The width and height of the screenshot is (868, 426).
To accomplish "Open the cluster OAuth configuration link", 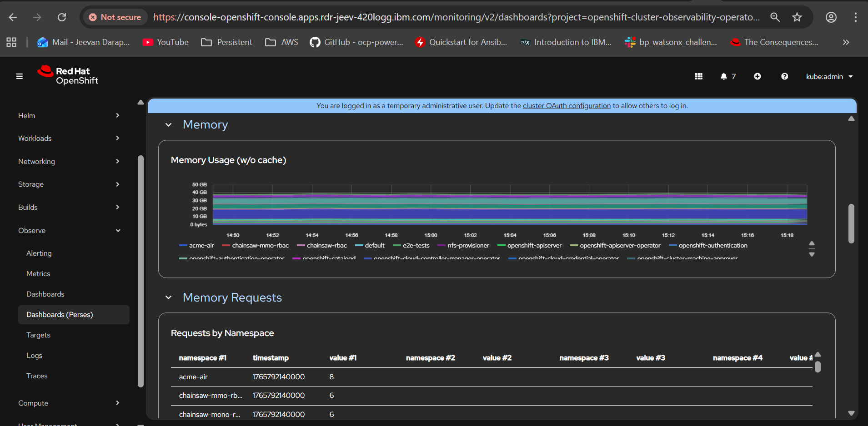I will click(x=567, y=106).
